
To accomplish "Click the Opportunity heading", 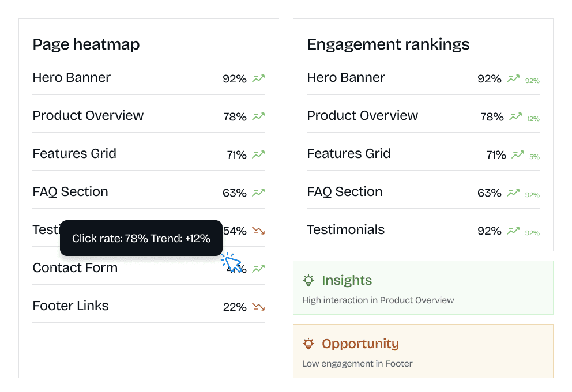I will pyautogui.click(x=360, y=344).
